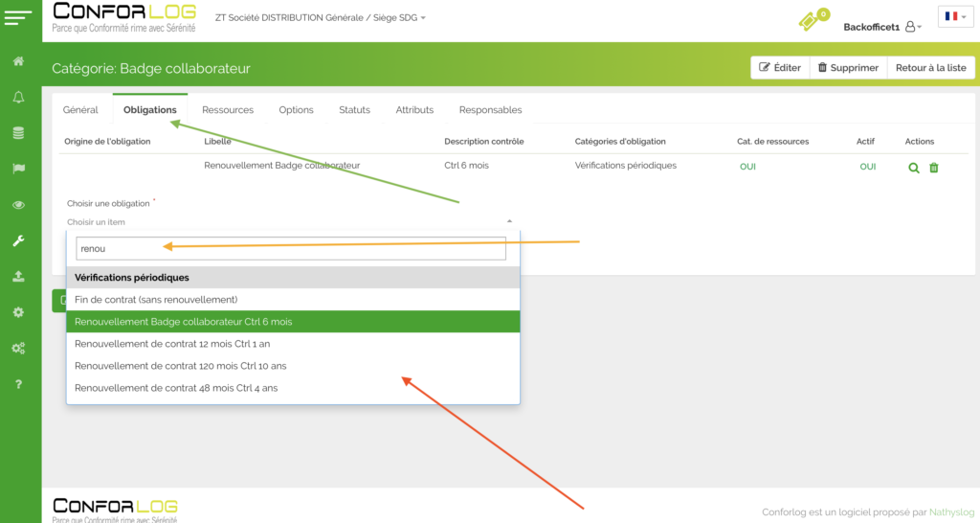
Task: Delete the obligation using the trash icon
Action: pos(934,167)
